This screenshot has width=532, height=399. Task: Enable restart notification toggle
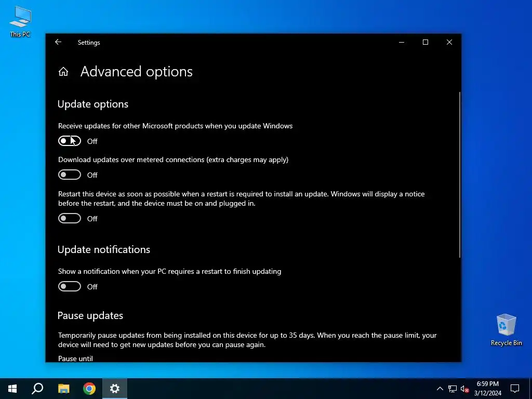click(x=70, y=286)
